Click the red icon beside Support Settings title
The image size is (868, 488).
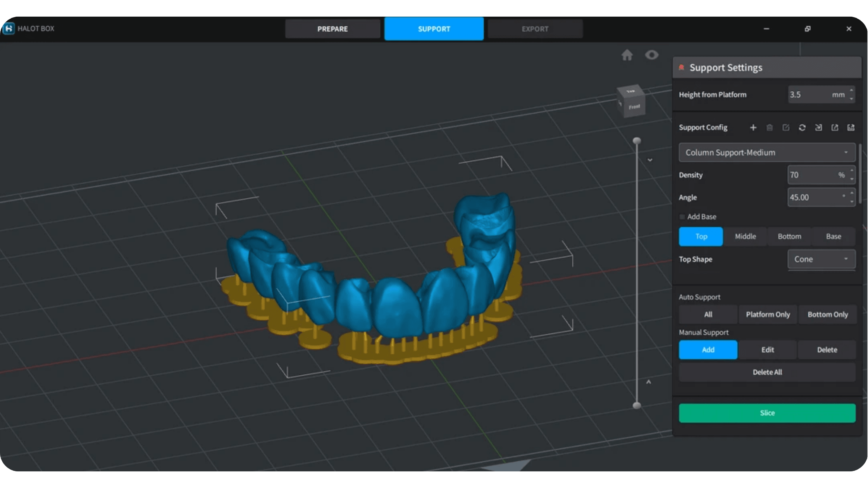tap(681, 67)
